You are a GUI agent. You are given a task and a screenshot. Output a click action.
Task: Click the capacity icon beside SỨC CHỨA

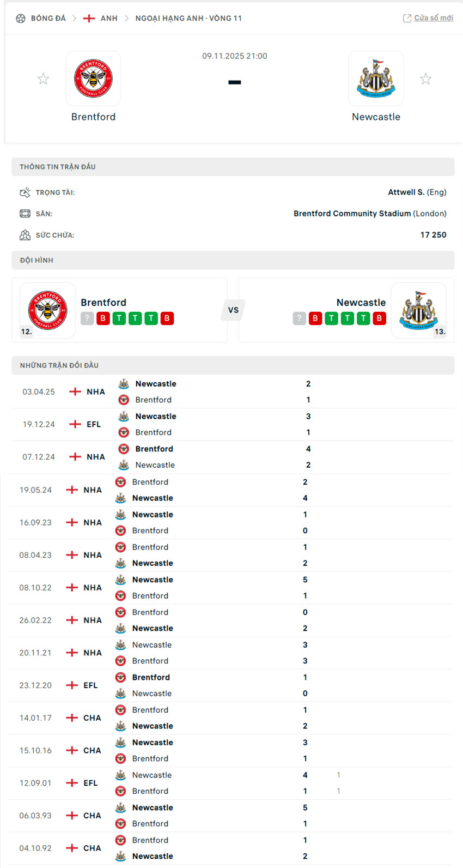pyautogui.click(x=25, y=234)
